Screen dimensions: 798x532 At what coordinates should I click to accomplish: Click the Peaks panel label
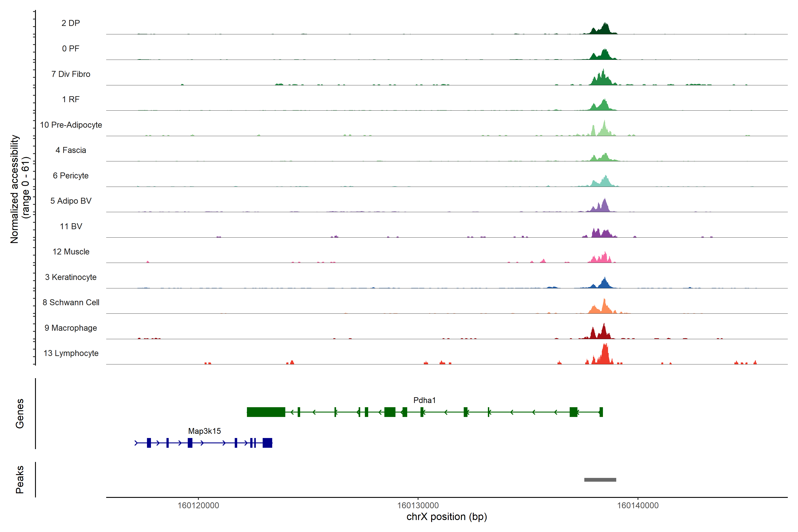(x=20, y=479)
